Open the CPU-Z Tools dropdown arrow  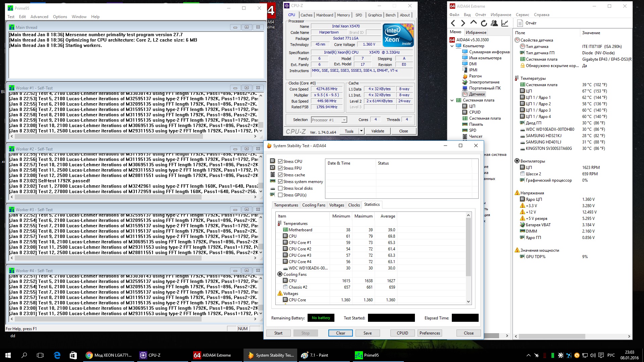(361, 131)
